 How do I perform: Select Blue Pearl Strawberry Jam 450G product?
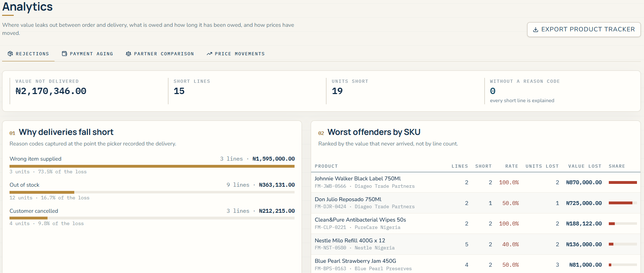click(355, 261)
